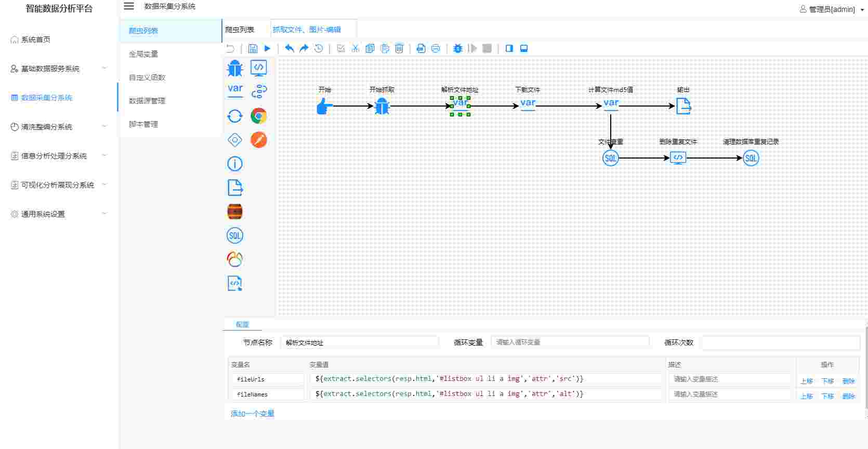Click the second, lighter printer icon
Screen dimensions: 868x449
pos(436,48)
